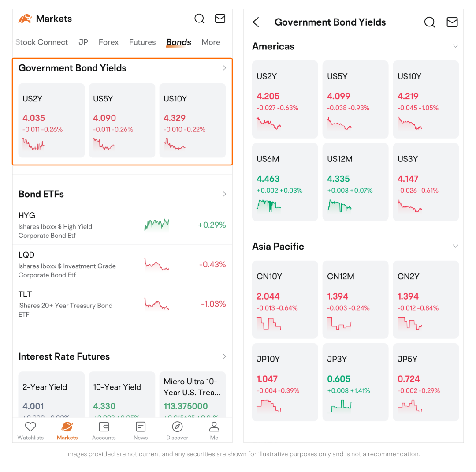The width and height of the screenshot is (476, 472).
Task: Go back from Government Bond Yields page
Action: pyautogui.click(x=256, y=22)
